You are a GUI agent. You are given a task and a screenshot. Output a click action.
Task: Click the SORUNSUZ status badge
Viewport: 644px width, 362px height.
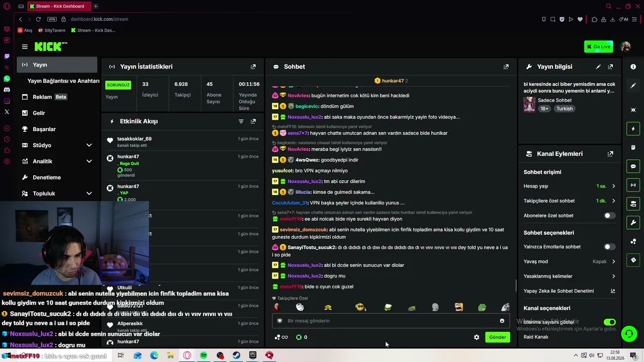click(x=118, y=85)
